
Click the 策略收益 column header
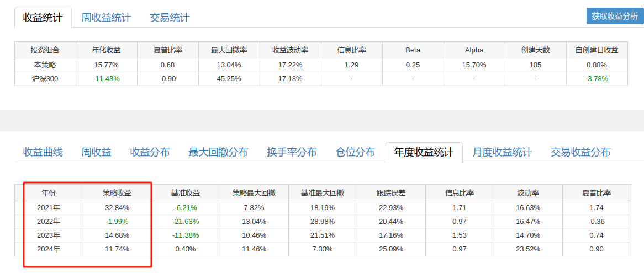click(x=117, y=193)
